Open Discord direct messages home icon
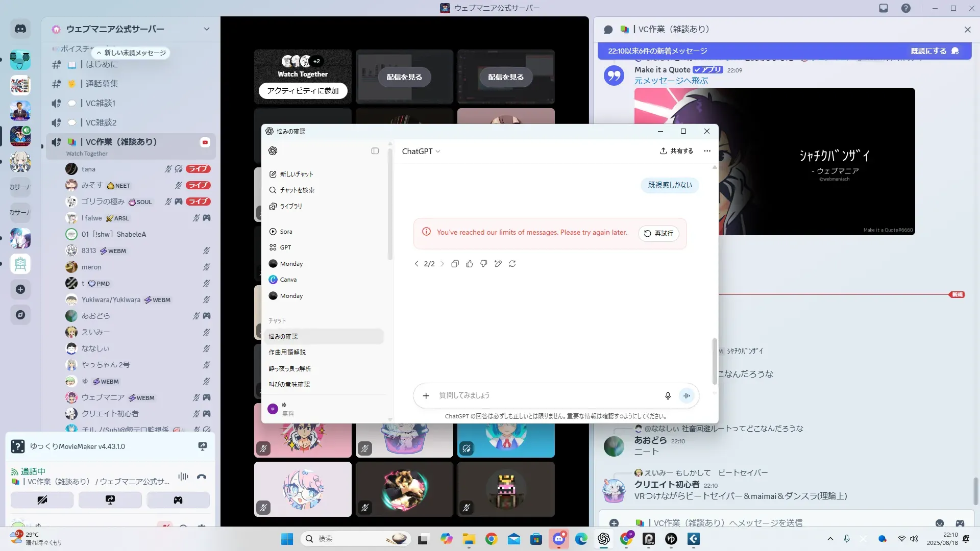The width and height of the screenshot is (980, 551). [20, 29]
